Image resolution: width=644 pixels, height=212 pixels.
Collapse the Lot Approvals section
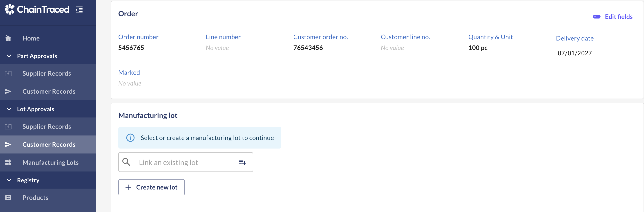[x=9, y=109]
